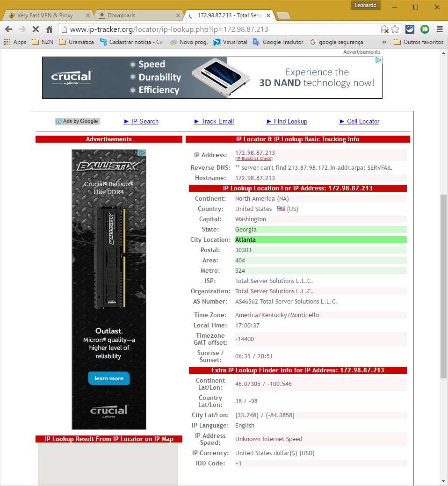This screenshot has width=448, height=486.
Task: Click the postal code 30303
Action: 243,250
